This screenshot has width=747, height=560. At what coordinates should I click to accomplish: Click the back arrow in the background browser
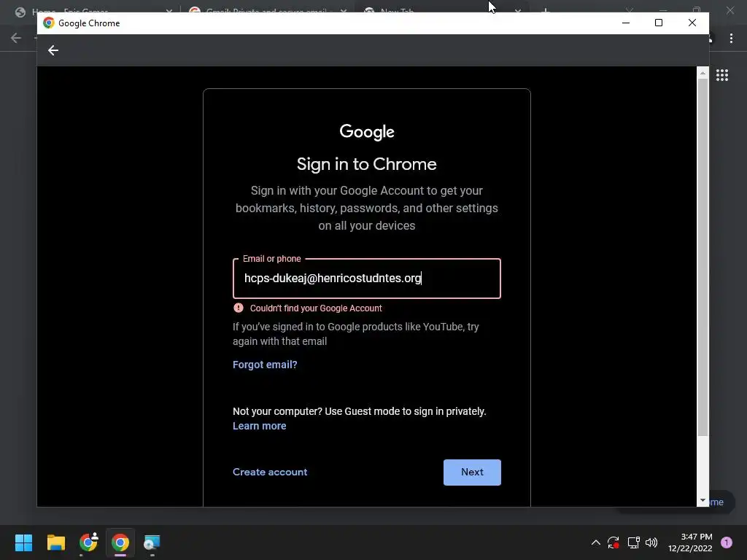point(16,38)
